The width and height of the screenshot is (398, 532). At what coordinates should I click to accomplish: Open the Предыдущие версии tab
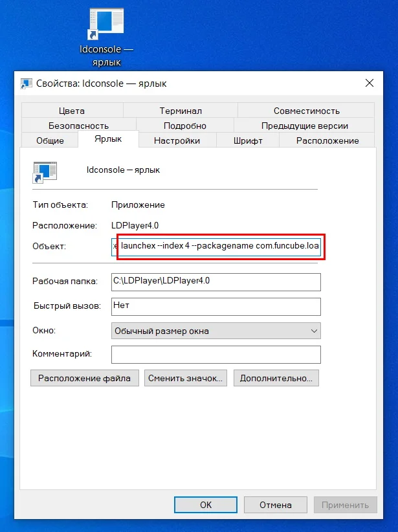point(304,126)
